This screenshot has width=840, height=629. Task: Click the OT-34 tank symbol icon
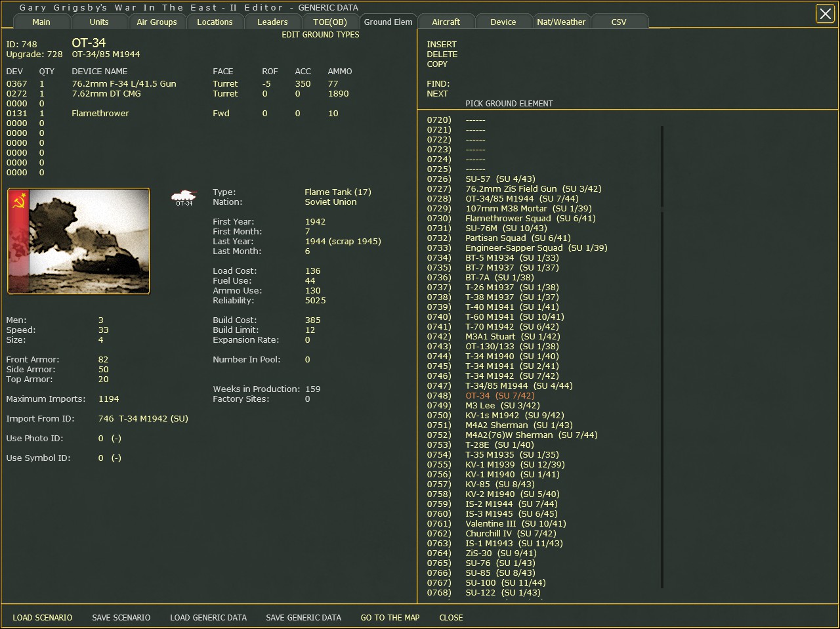click(184, 198)
